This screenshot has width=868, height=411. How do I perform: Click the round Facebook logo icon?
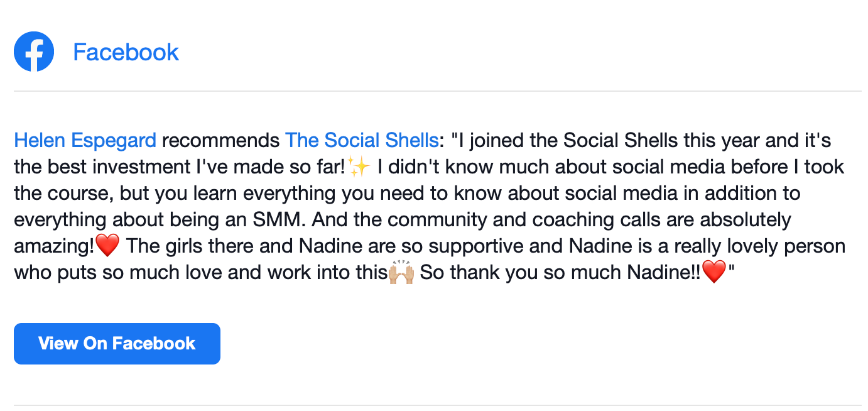tap(34, 52)
